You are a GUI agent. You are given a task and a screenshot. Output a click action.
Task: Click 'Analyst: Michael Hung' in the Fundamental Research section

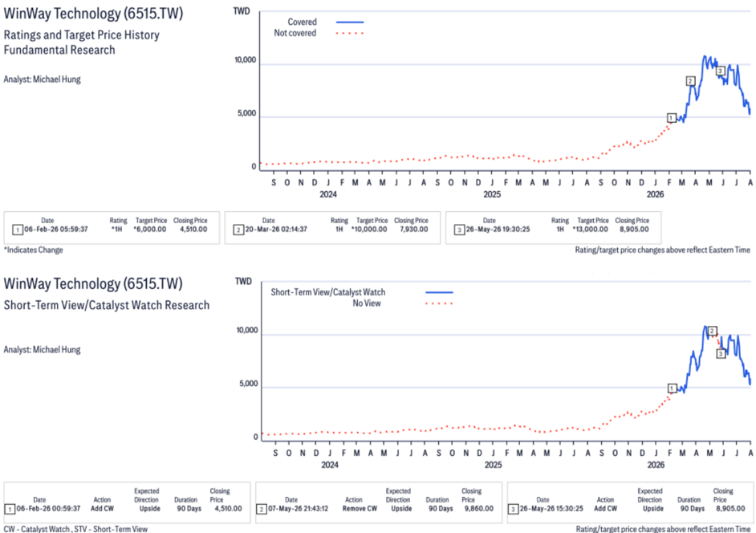pos(43,79)
